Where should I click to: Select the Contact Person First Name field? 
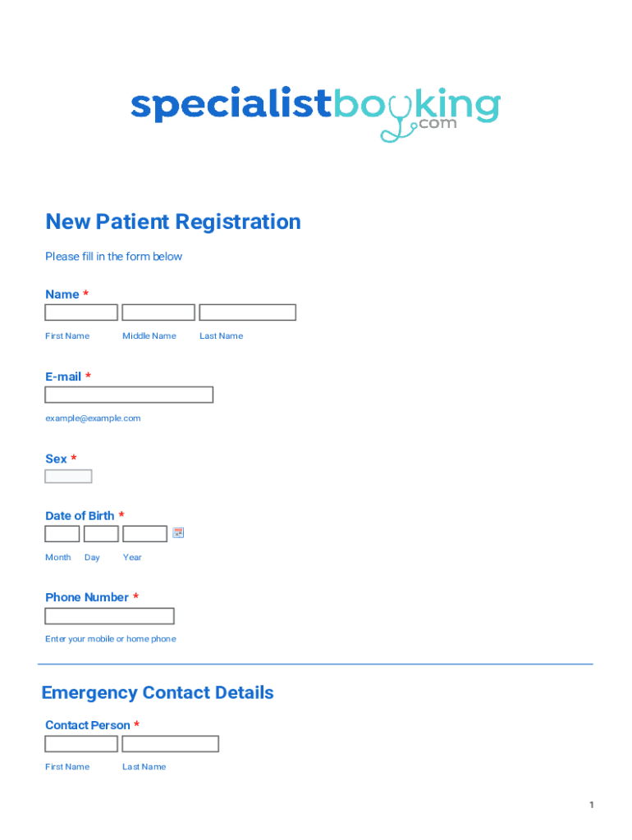point(81,744)
